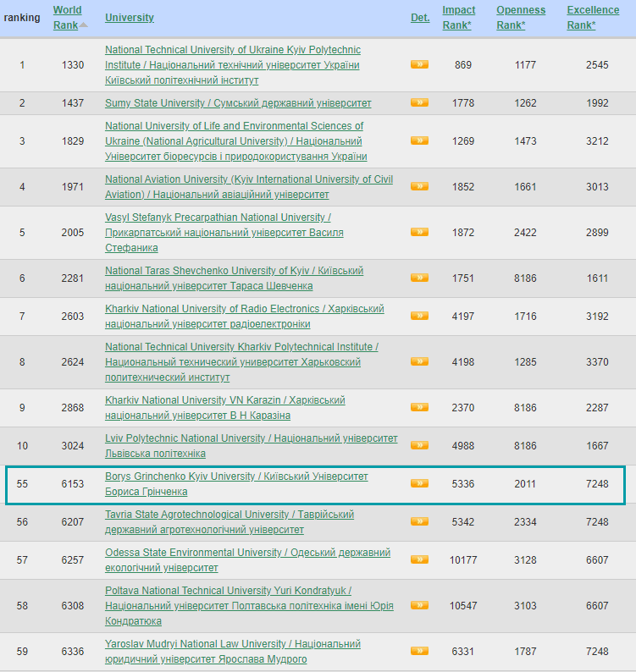Open details icon for Vasyl Stefanyk Precarpathian University
This screenshot has height=672, width=636.
pyautogui.click(x=418, y=232)
